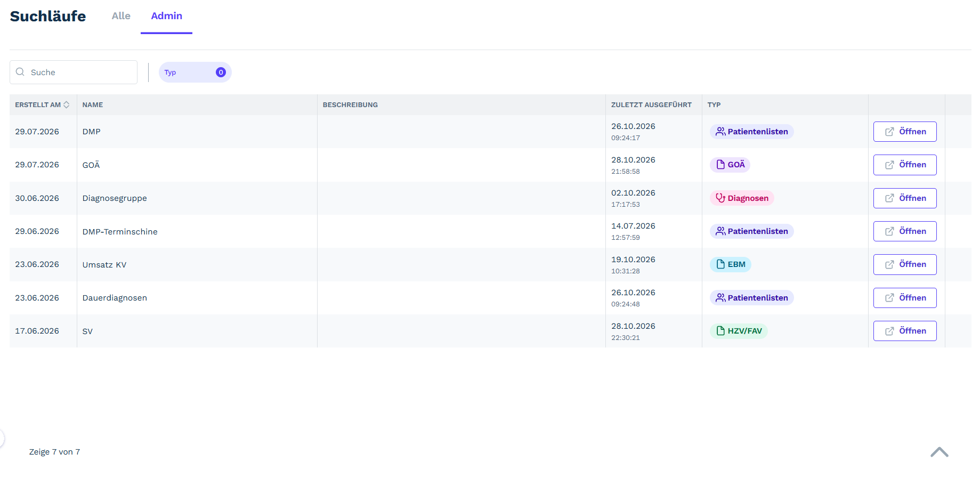This screenshot has height=478, width=980.
Task: Focus the Suche input field
Action: point(74,72)
